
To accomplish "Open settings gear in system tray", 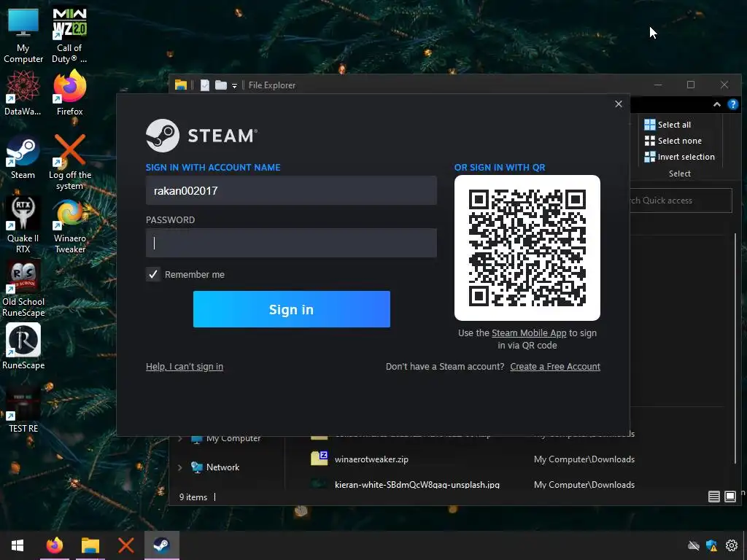I will coord(731,545).
